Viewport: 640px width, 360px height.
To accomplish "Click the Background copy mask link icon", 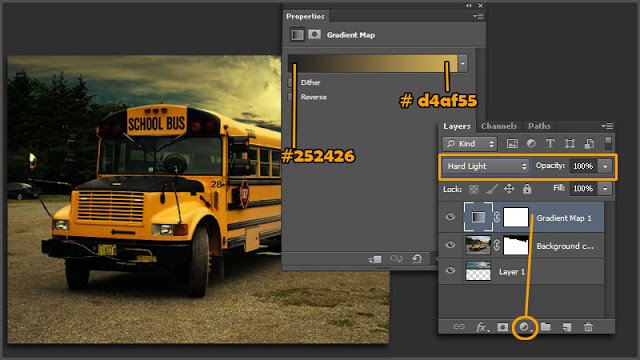I will pos(497,245).
